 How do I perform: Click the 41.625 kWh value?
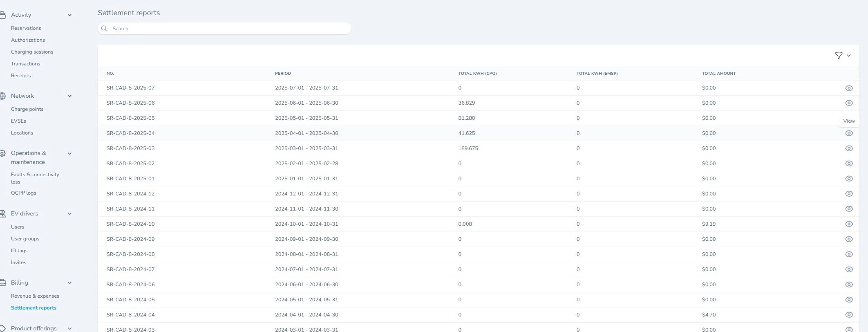pyautogui.click(x=466, y=133)
